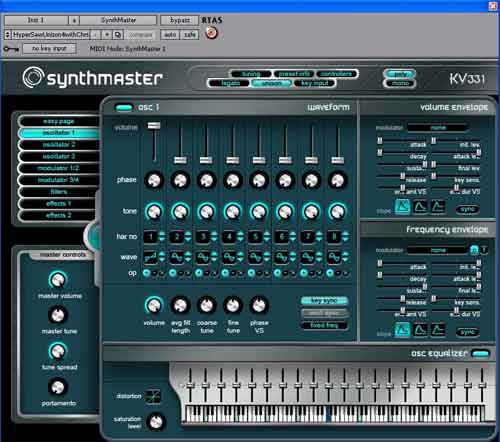
Task: Click the master volume knob
Action: pyautogui.click(x=58, y=280)
